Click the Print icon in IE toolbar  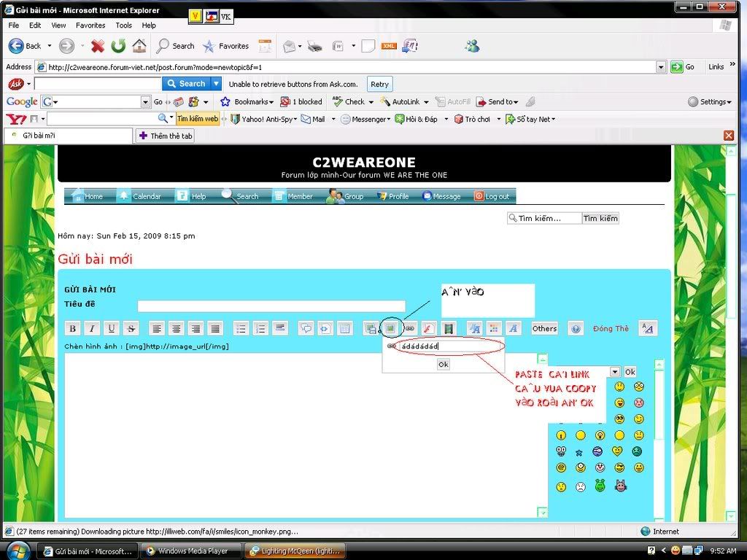(x=314, y=46)
